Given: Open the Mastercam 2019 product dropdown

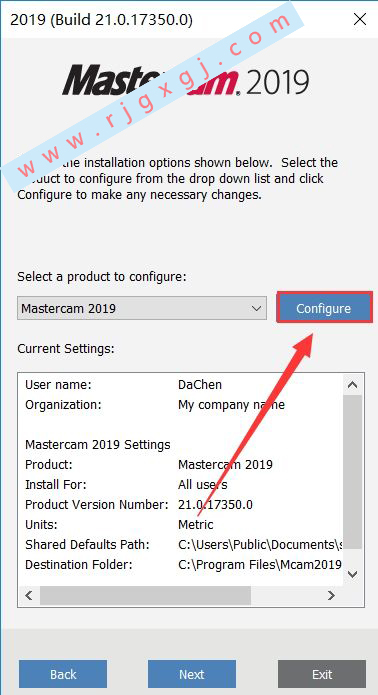Looking at the screenshot, I should tap(142, 308).
